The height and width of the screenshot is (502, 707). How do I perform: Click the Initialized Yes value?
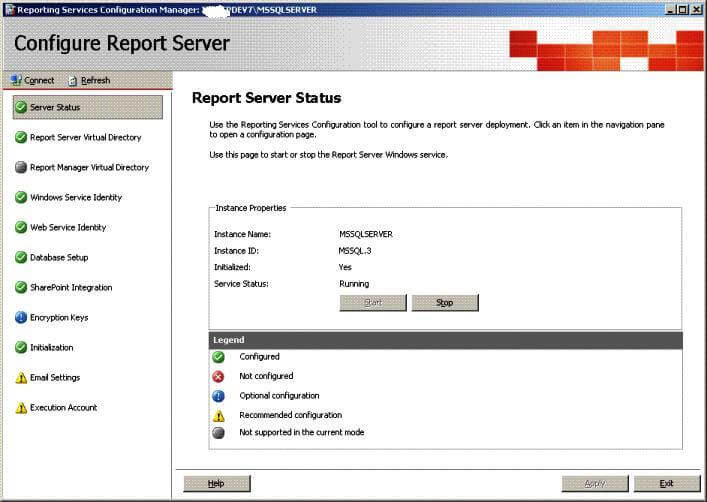click(345, 267)
